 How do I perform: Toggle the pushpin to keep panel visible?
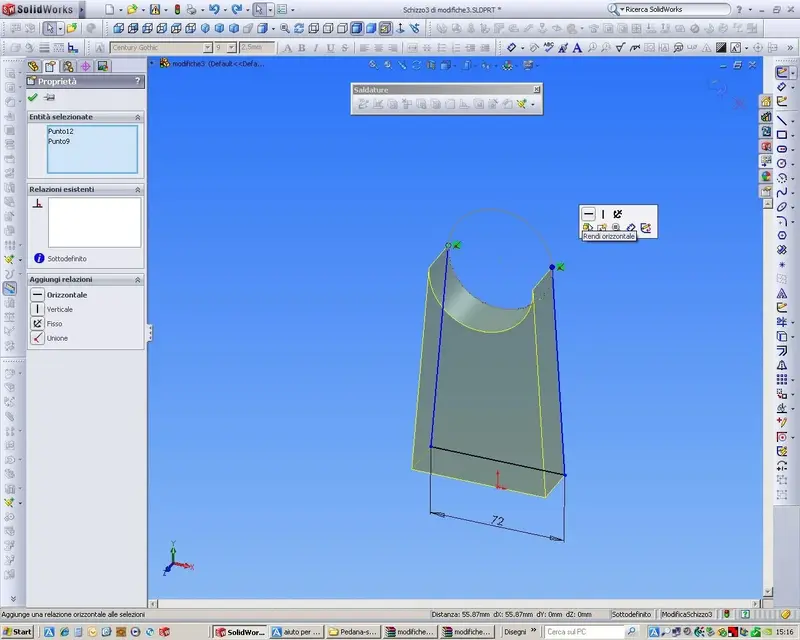coord(49,97)
